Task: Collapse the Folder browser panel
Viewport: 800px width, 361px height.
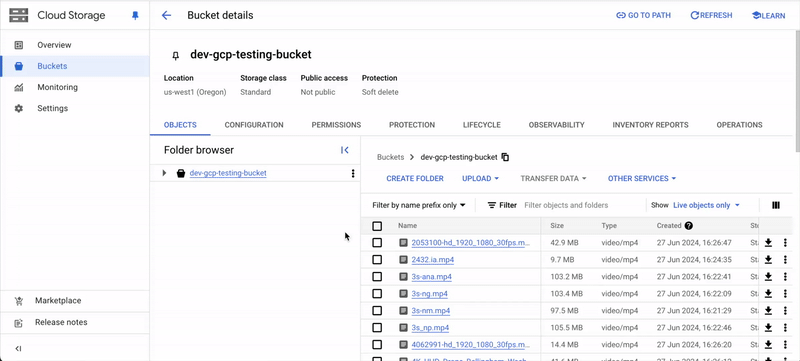Action: (345, 150)
